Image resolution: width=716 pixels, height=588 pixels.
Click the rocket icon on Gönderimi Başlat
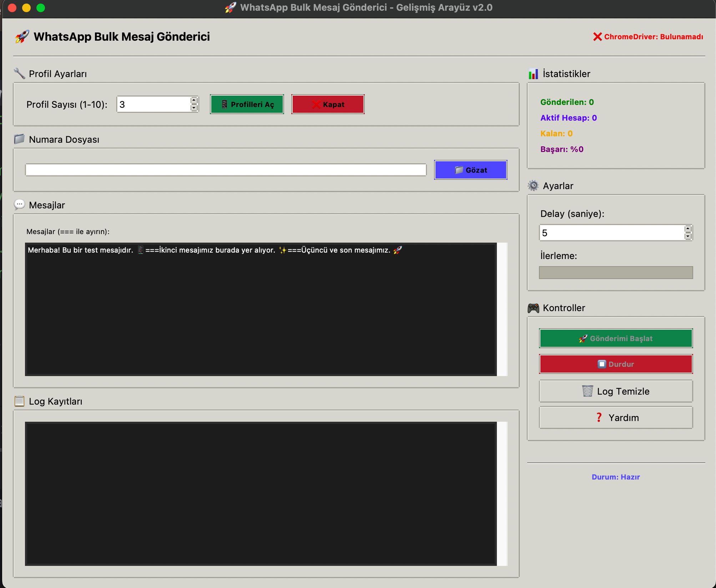point(583,338)
